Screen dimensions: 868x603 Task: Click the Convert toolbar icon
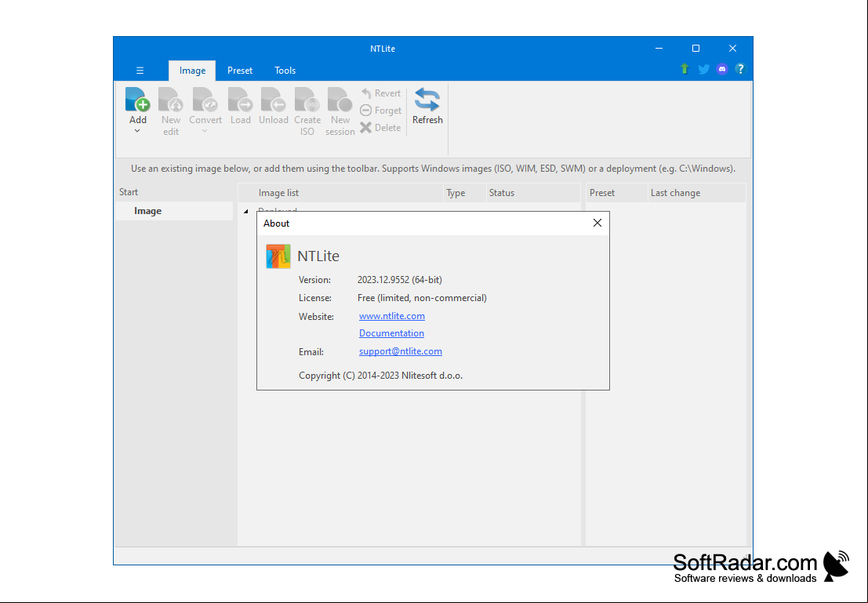coord(205,100)
